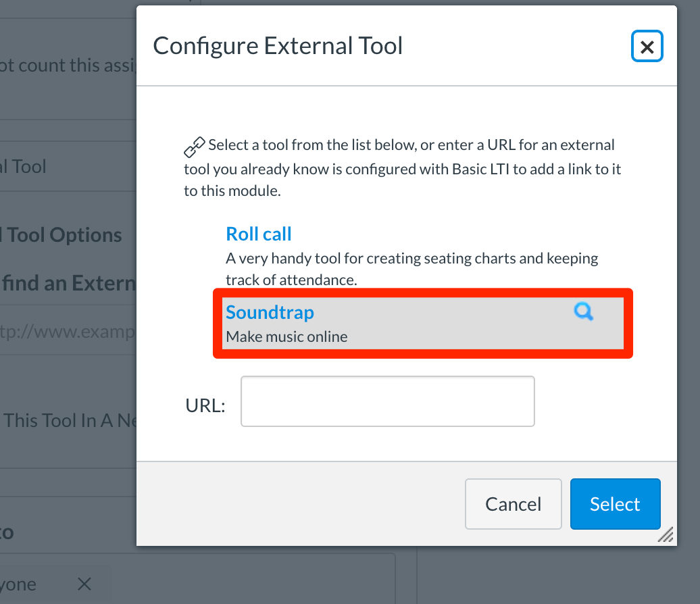Click the link icon beside instructions
The image size is (700, 604).
pos(195,147)
